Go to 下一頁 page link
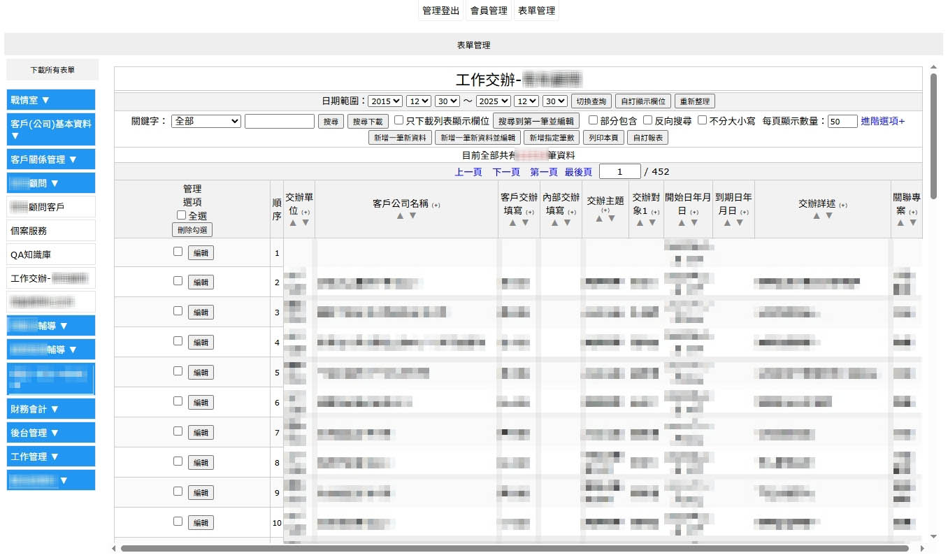This screenshot has width=948, height=560. pos(506,171)
